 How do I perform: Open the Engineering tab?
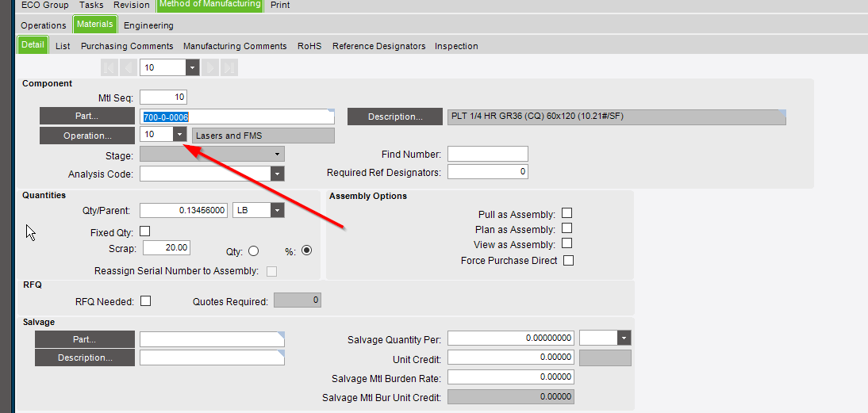(x=148, y=25)
